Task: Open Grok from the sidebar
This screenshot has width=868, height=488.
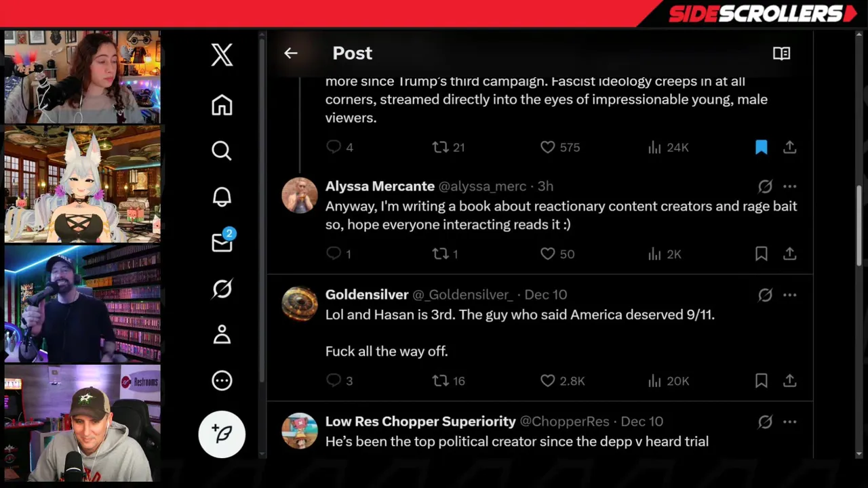Action: [222, 289]
